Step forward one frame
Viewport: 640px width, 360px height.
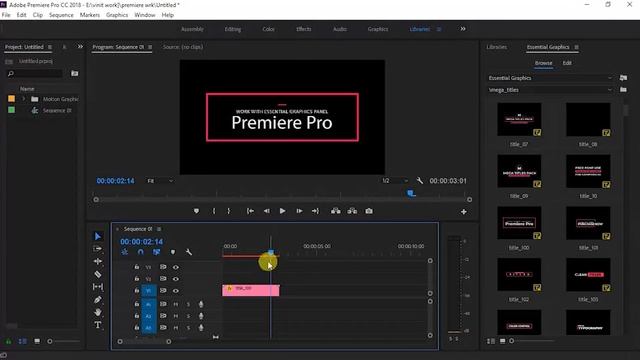pos(299,211)
